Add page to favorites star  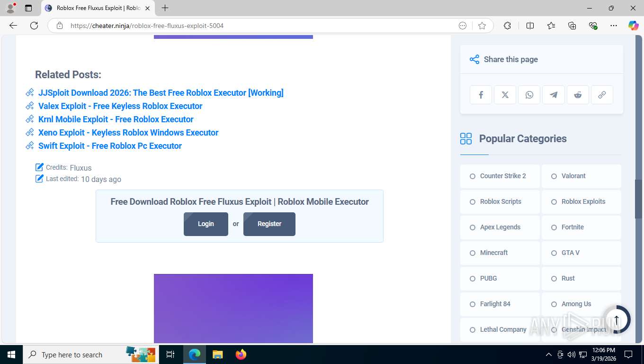(482, 26)
